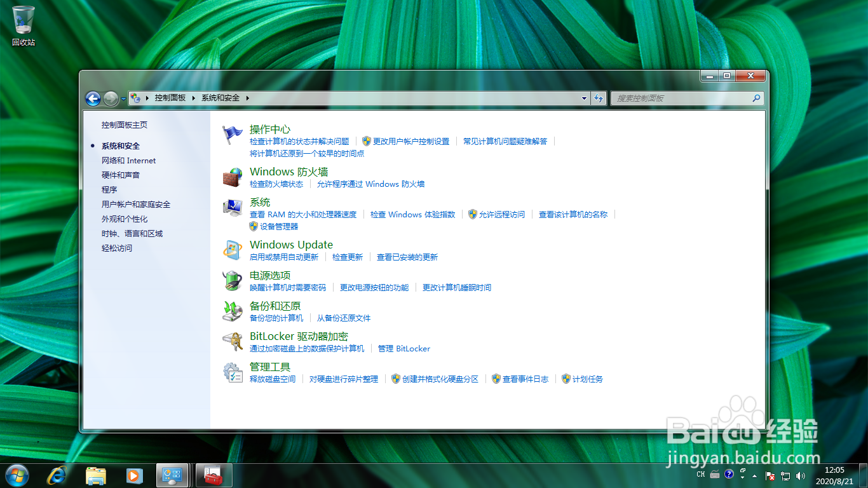This screenshot has width=868, height=488.
Task: Open the language bar options arrow
Action: 742,477
